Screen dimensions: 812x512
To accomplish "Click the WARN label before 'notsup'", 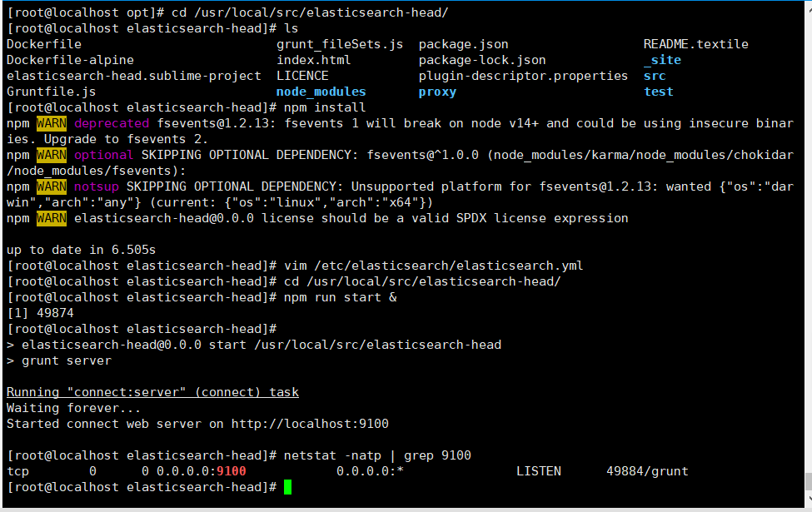I will (52, 186).
